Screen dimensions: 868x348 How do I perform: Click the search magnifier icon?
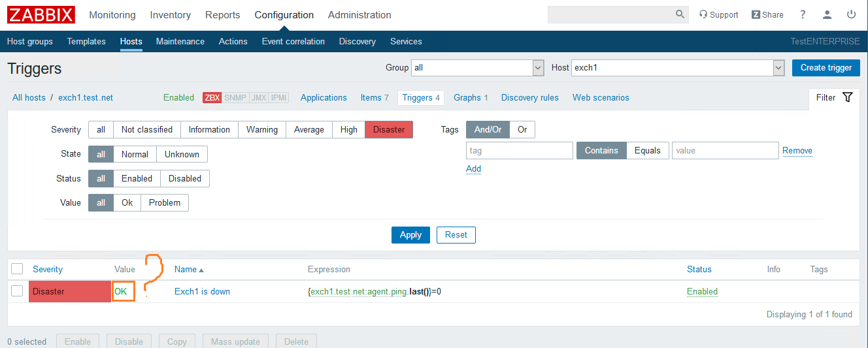[x=680, y=14]
